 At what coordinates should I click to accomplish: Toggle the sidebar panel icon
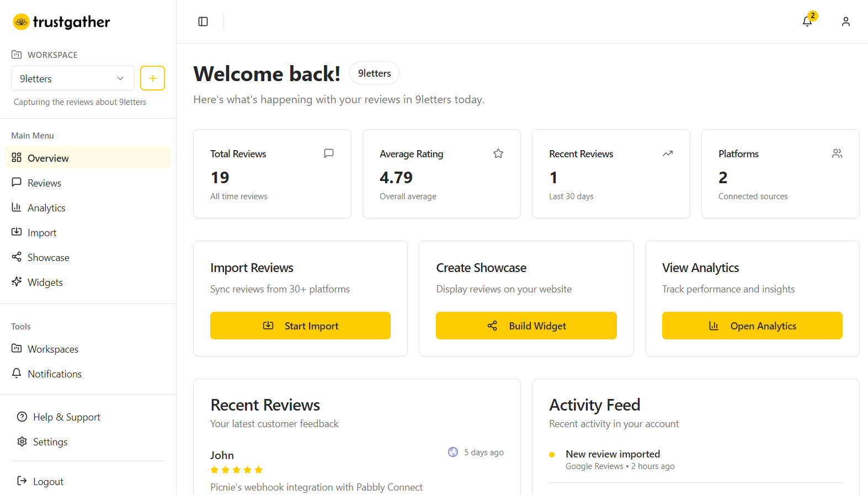coord(203,22)
